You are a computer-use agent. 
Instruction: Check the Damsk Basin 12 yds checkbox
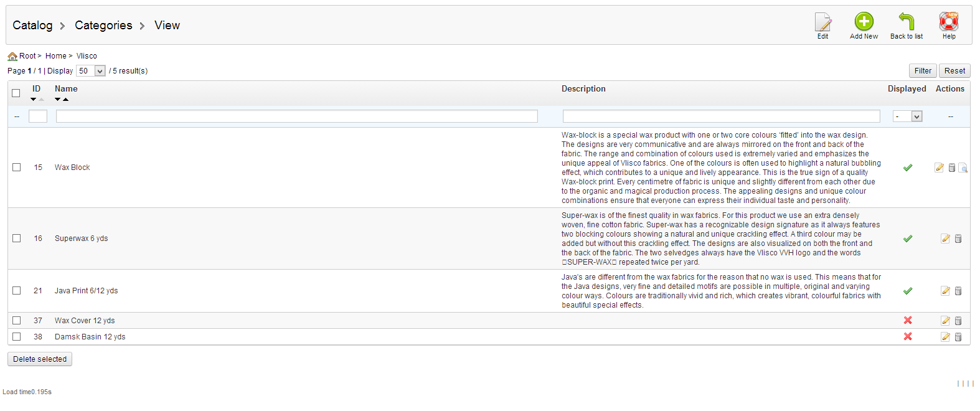17,336
